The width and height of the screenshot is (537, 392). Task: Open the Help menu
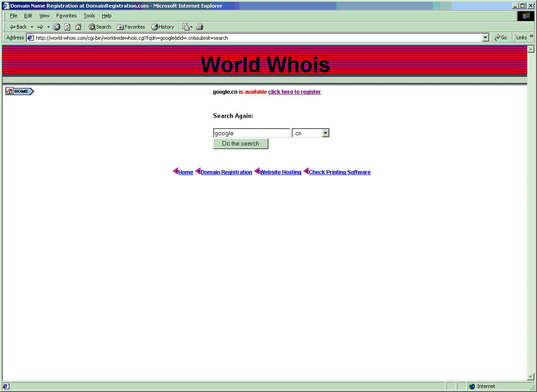pyautogui.click(x=106, y=16)
